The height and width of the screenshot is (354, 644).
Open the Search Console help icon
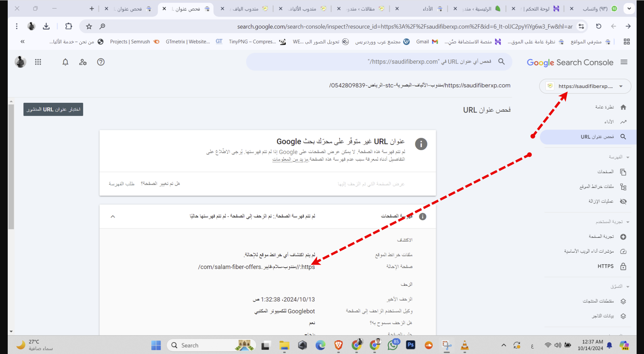(101, 62)
